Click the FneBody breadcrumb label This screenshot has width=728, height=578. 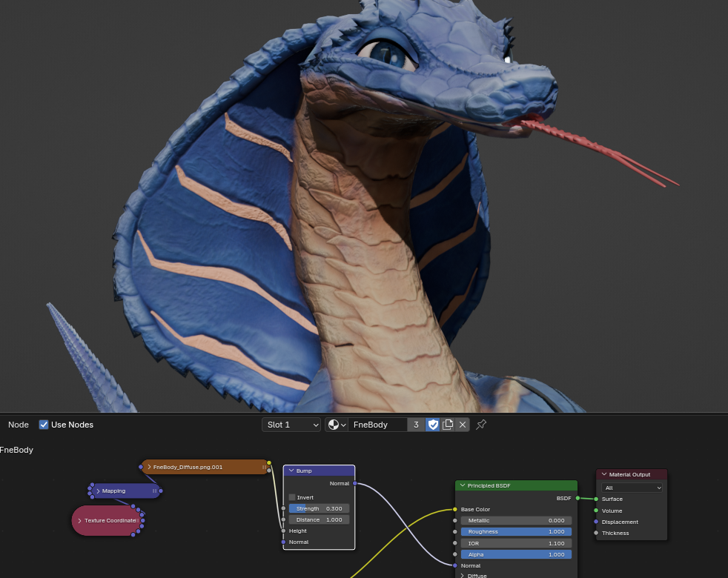[x=16, y=450]
